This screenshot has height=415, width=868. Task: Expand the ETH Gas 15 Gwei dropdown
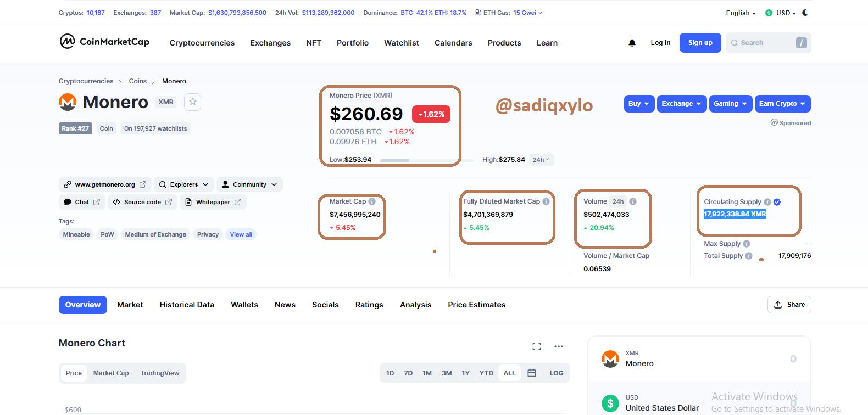[x=528, y=13]
